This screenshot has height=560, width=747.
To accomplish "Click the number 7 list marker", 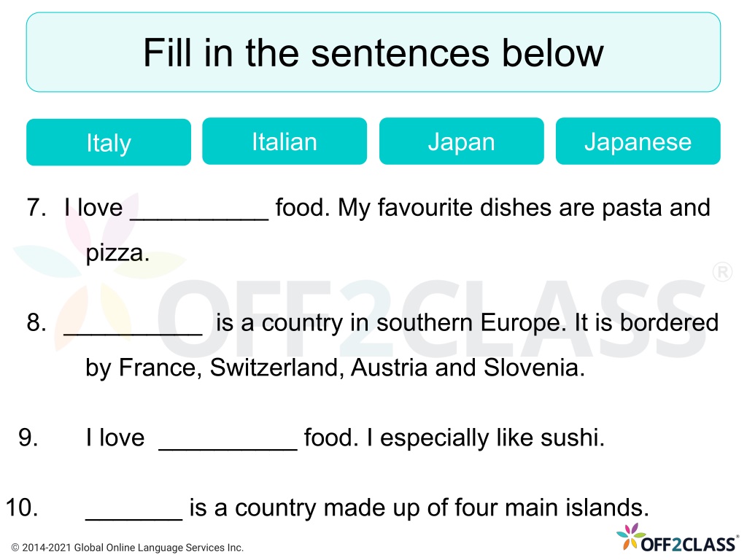I will (36, 208).
